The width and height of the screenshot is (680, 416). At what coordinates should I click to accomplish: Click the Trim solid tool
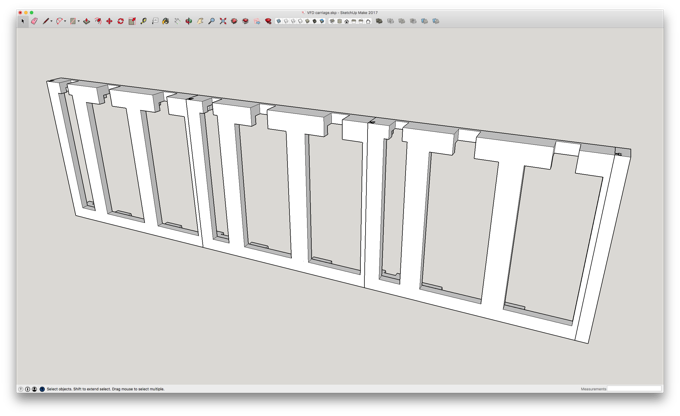[x=424, y=21]
